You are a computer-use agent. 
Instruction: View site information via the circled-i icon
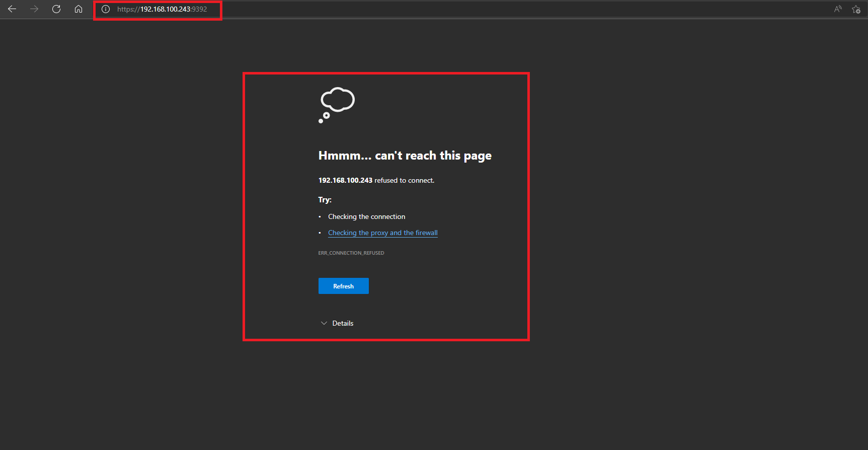coord(106,9)
